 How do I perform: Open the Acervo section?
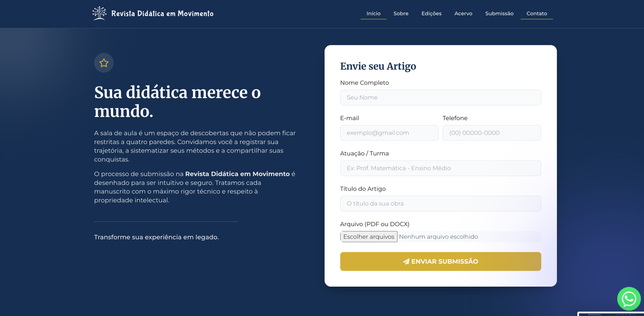pos(463,14)
